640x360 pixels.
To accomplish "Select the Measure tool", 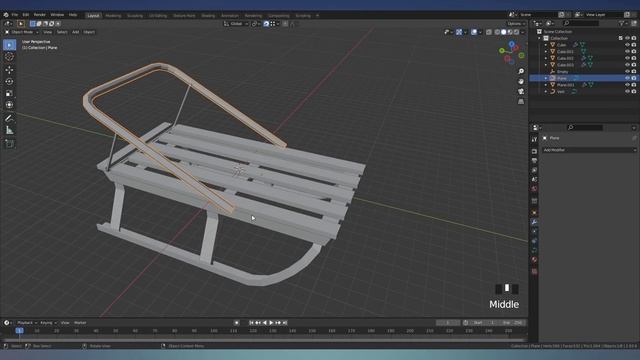I will 9,130.
